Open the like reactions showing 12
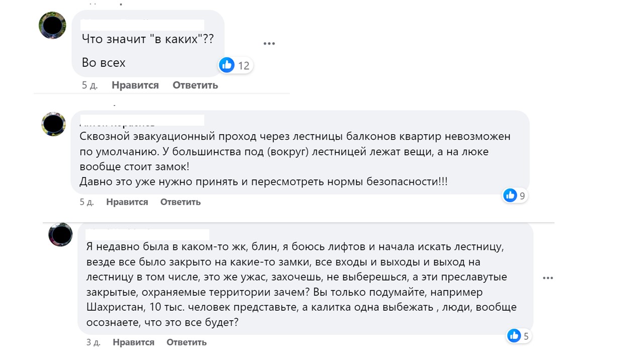The height and width of the screenshot is (362, 644). [234, 65]
